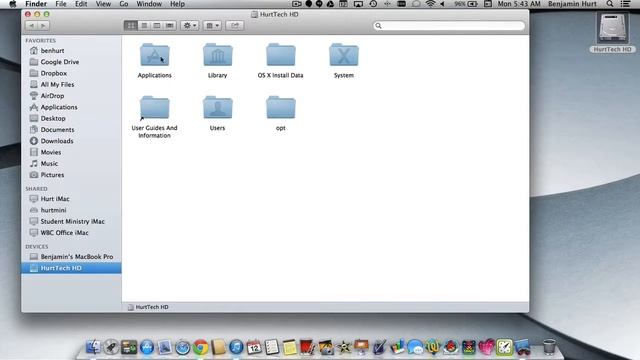Open Finder from the Dock
Viewport: 640px width, 360px height.
click(x=93, y=347)
